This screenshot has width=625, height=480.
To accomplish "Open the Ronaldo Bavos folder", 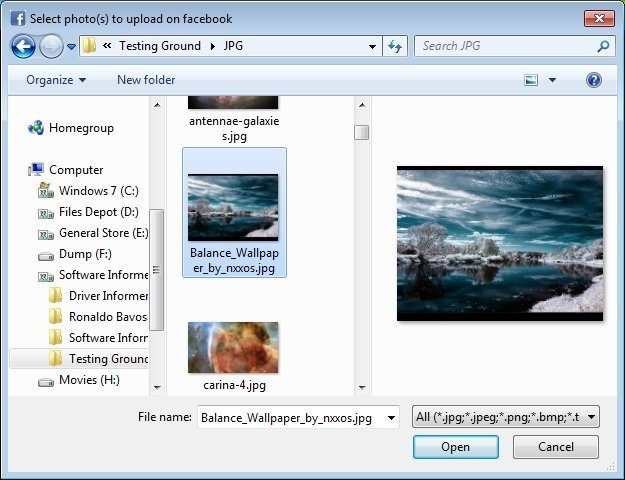I will coord(108,317).
